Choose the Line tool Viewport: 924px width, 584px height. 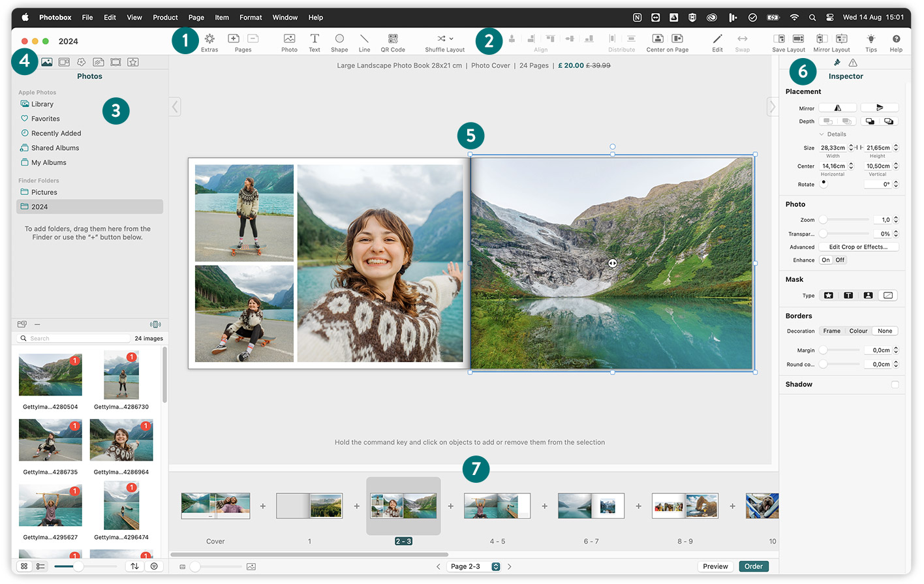click(364, 39)
